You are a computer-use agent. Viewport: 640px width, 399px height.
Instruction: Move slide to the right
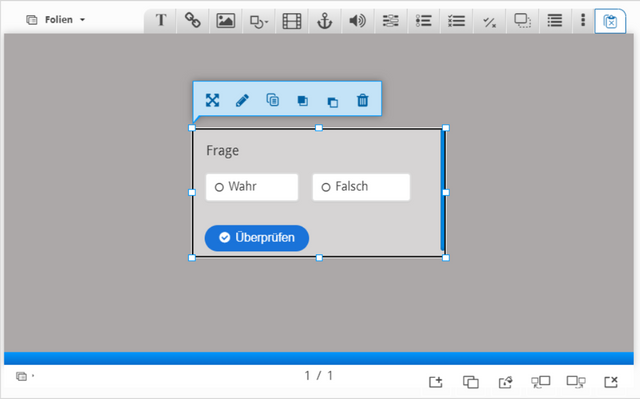click(x=576, y=382)
